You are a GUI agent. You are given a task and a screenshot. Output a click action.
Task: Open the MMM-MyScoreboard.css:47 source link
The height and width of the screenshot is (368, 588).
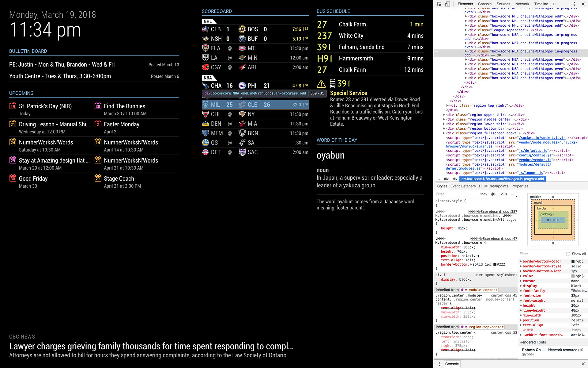click(494, 239)
